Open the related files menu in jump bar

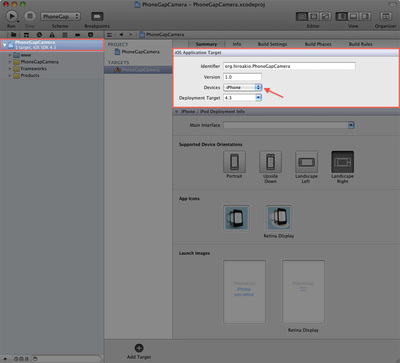[110, 34]
